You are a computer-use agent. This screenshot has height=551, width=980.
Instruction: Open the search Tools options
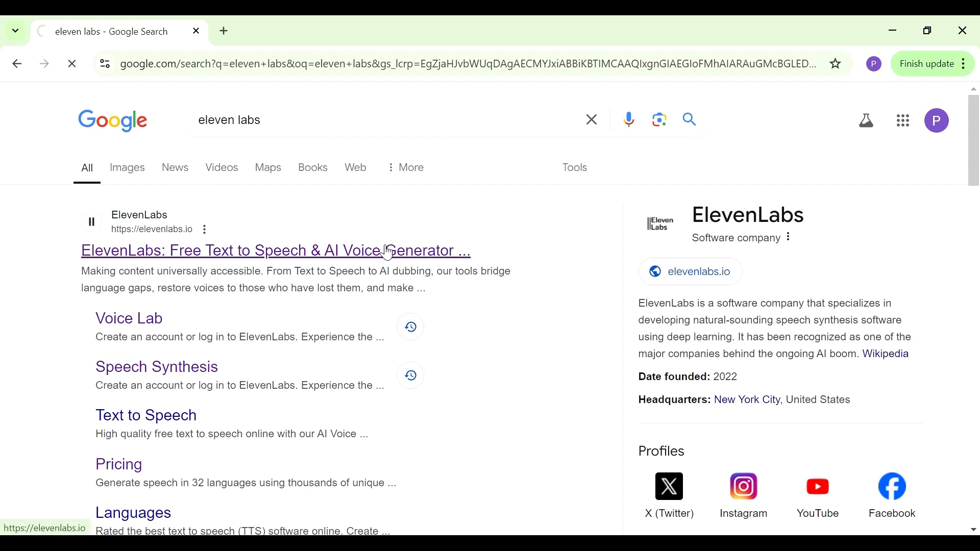click(576, 168)
